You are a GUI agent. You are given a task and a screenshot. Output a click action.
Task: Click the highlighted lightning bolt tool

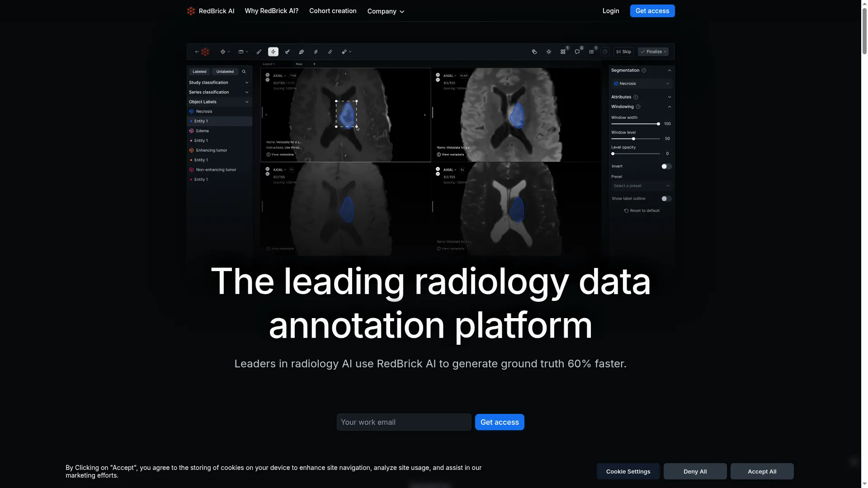[x=273, y=52]
